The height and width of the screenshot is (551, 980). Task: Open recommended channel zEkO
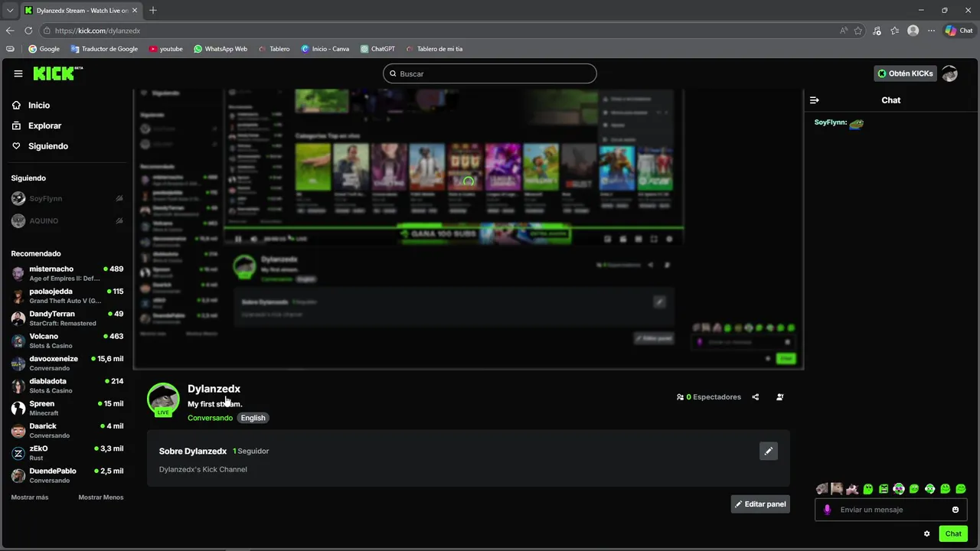tap(67, 453)
